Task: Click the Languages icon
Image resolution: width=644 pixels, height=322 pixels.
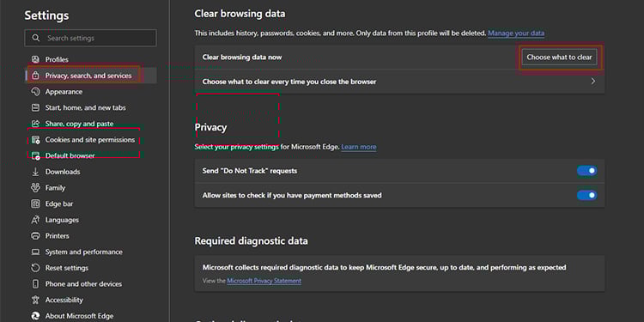Action: 36,220
